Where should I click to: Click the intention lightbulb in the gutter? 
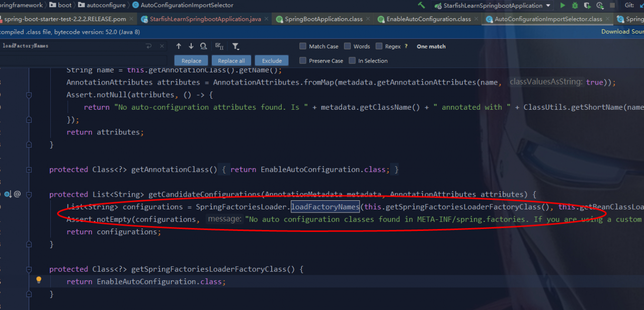click(x=39, y=280)
